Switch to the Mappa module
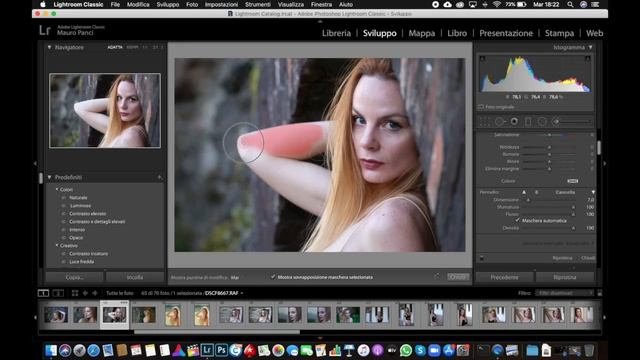 [422, 33]
